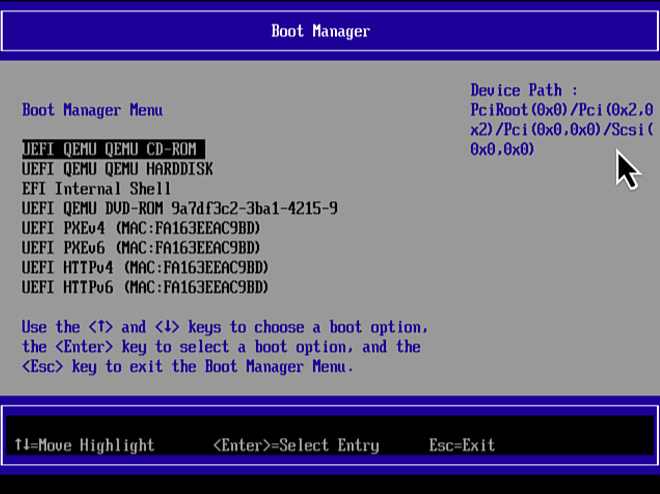Click the down arrow key symbol in help text

click(x=166, y=327)
